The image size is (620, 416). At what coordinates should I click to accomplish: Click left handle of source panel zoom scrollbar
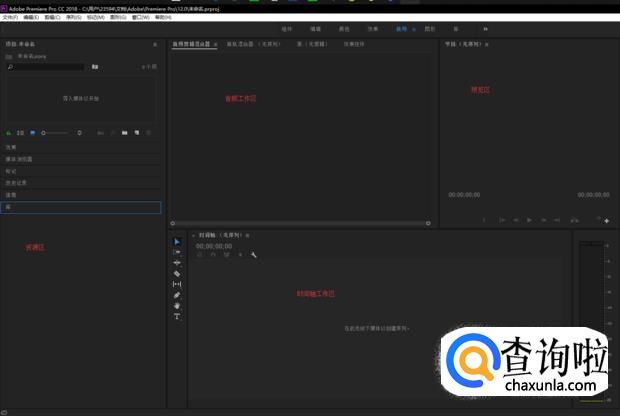(172, 223)
